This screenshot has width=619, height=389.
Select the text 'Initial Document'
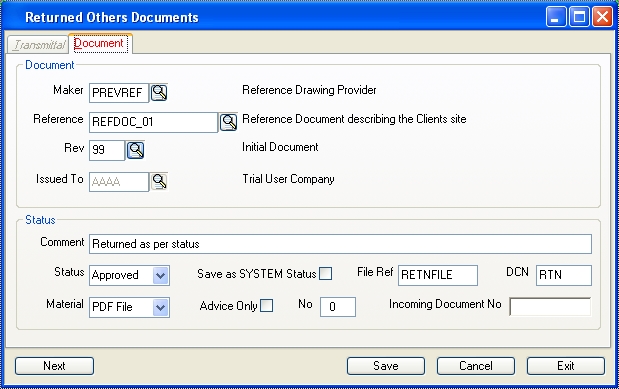(280, 147)
